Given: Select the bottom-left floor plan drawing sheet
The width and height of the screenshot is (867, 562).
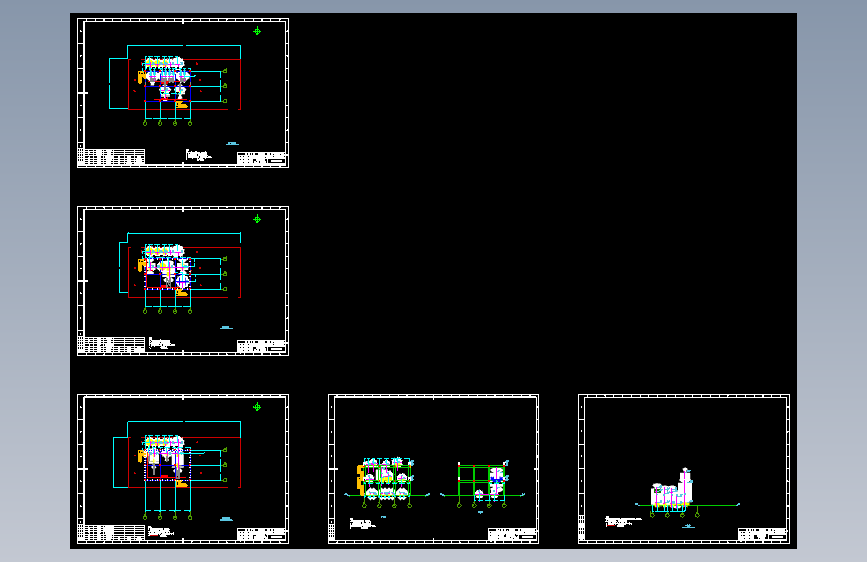Looking at the screenshot, I should 183,469.
